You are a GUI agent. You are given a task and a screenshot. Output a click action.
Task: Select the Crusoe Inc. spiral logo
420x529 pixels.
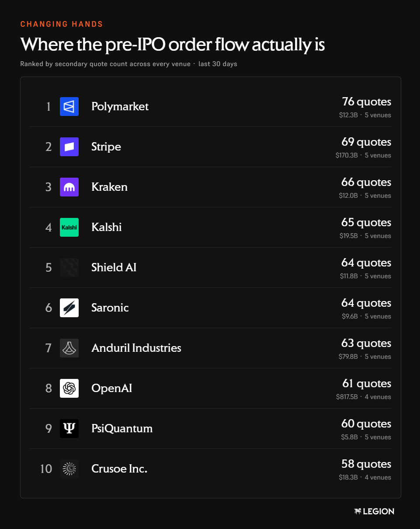tap(69, 469)
